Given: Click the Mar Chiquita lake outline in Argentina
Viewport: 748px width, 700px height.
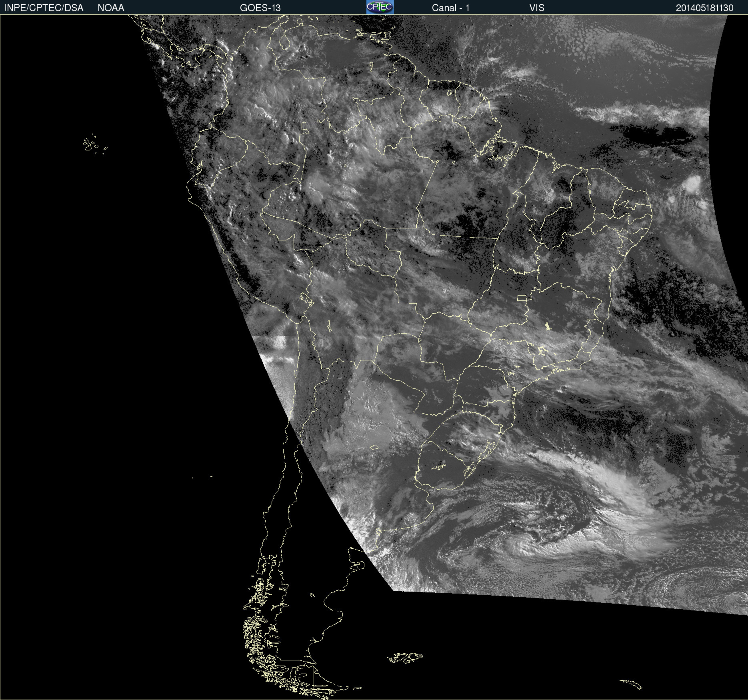Looking at the screenshot, I should click(374, 447).
